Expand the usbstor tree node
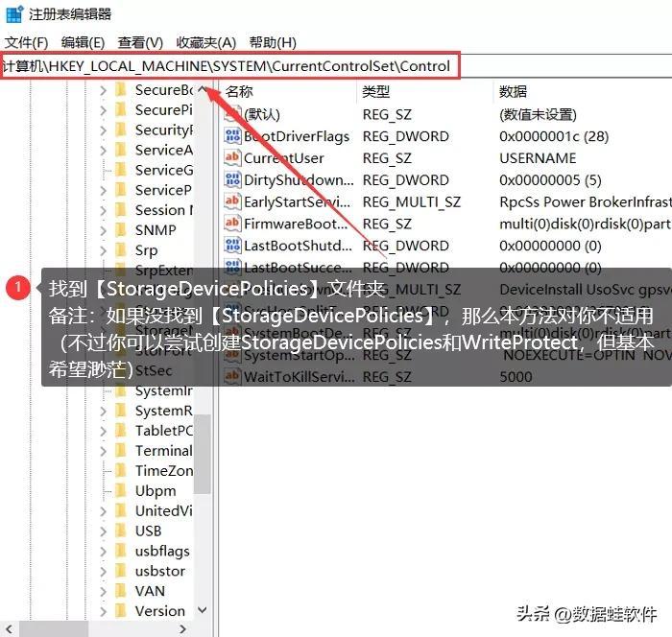The width and height of the screenshot is (672, 637). 103,571
